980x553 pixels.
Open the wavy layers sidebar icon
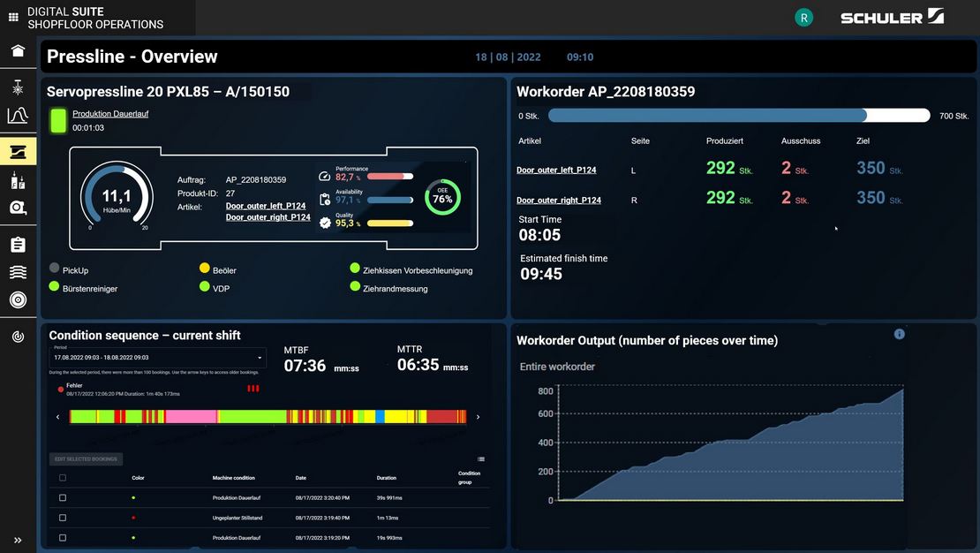pos(19,272)
